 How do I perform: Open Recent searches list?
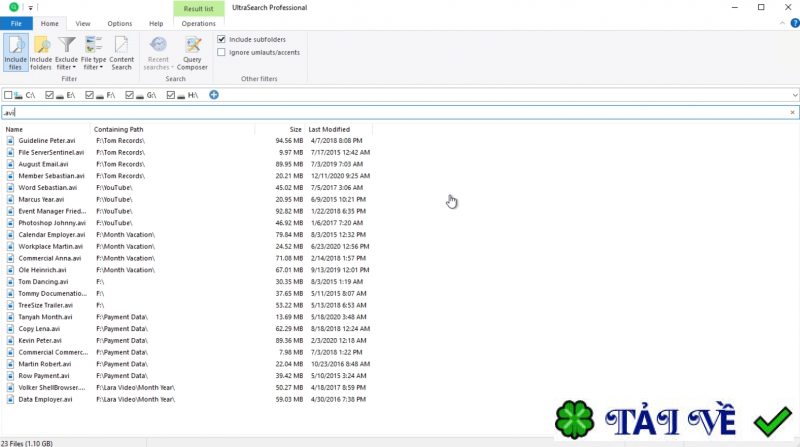(158, 53)
